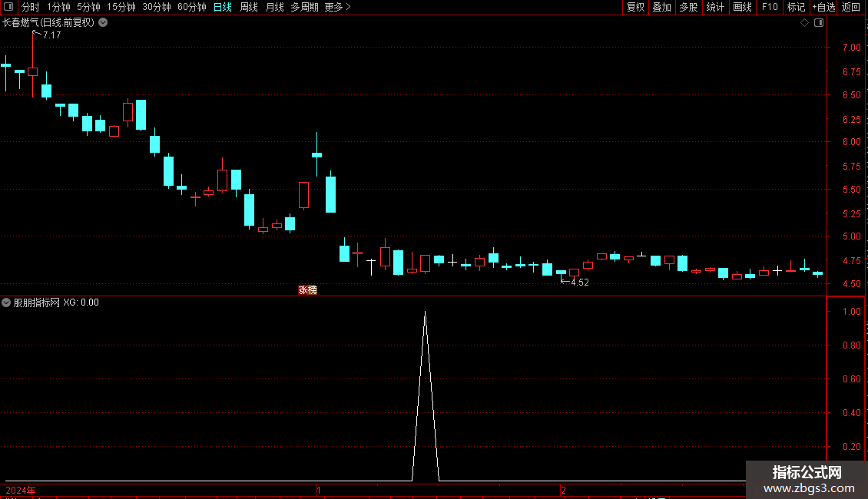The width and height of the screenshot is (868, 499).
Task: Select the 1分钟 period tab
Action: [x=58, y=7]
